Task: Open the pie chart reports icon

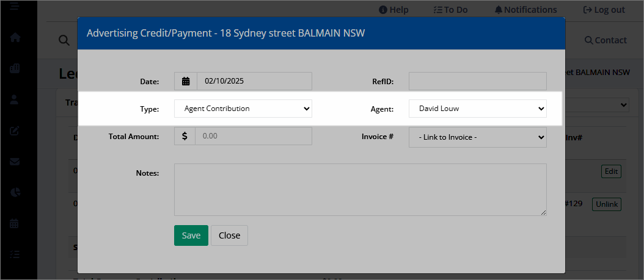Action: click(x=15, y=193)
